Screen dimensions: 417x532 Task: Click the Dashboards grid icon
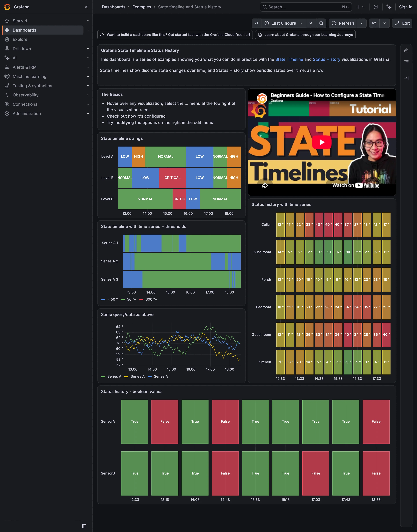[x=7, y=30]
